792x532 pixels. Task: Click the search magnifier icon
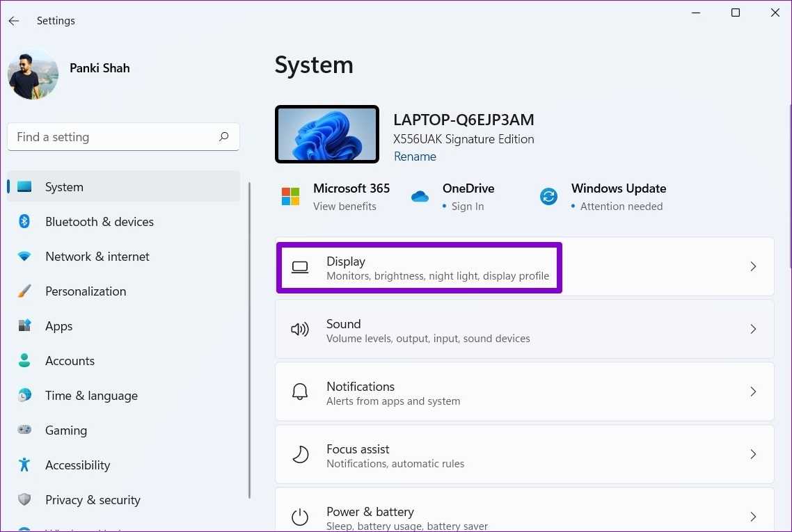[223, 137]
